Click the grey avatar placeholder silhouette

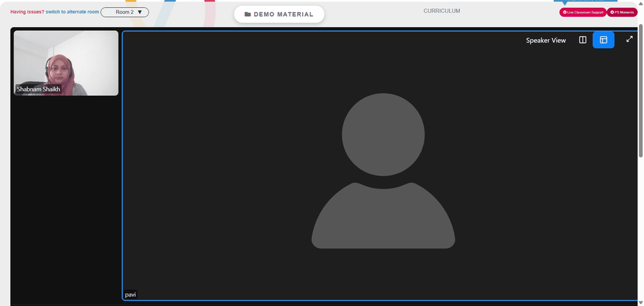tap(383, 171)
